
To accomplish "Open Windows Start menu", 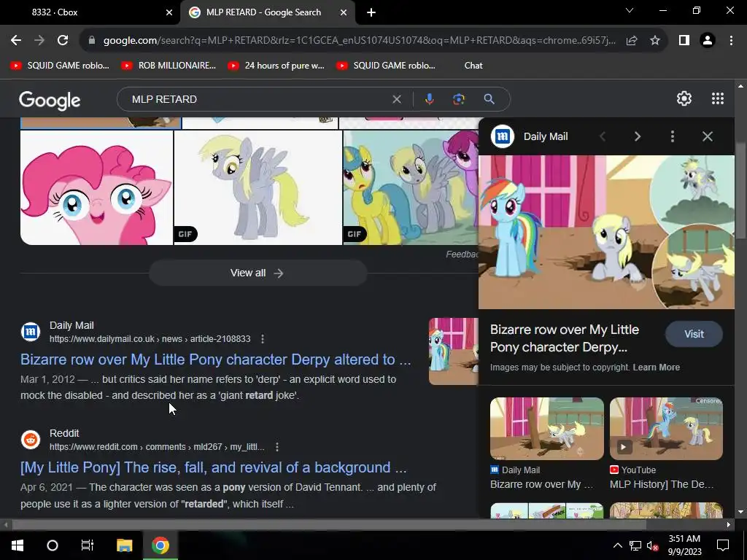I will coord(18,545).
